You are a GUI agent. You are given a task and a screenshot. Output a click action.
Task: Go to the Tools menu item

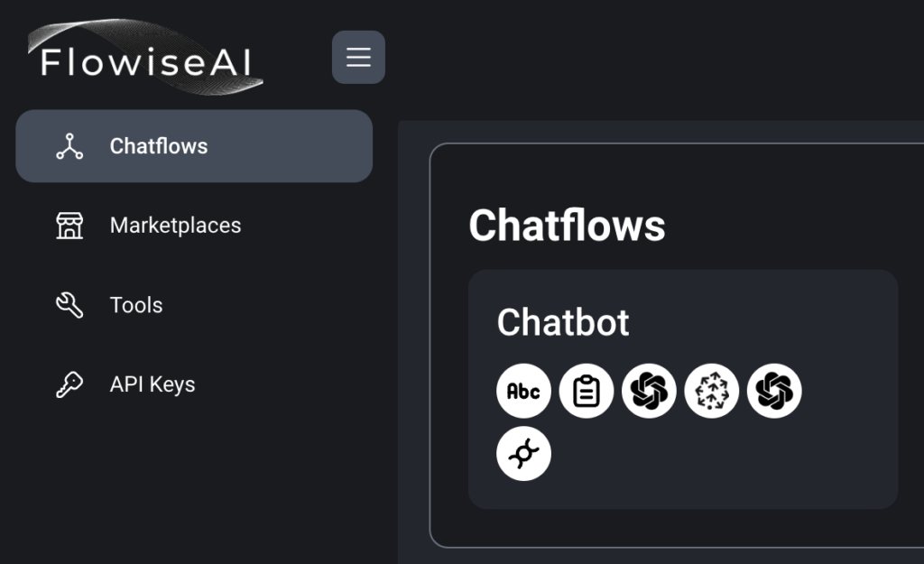pos(136,305)
